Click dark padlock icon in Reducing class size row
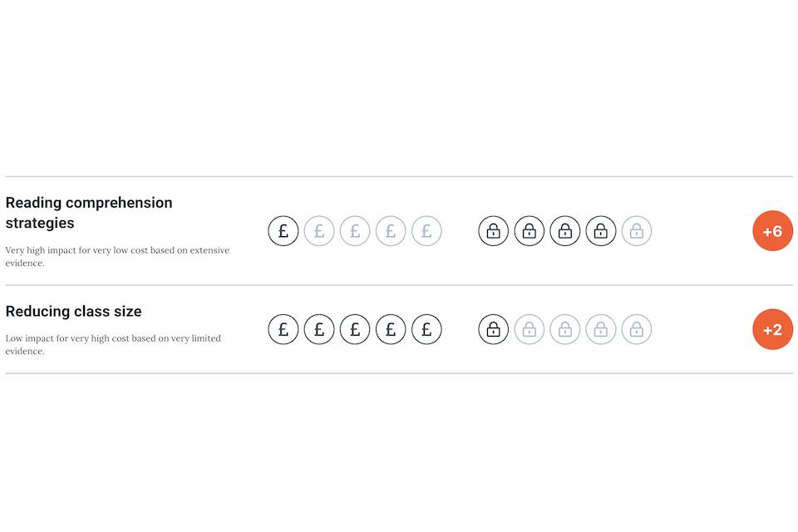Image resolution: width=798 pixels, height=532 pixels. [493, 330]
